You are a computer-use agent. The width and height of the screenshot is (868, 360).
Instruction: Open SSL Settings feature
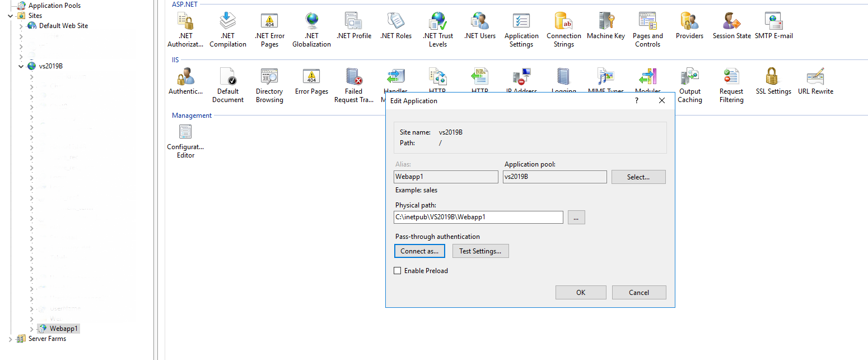(773, 81)
